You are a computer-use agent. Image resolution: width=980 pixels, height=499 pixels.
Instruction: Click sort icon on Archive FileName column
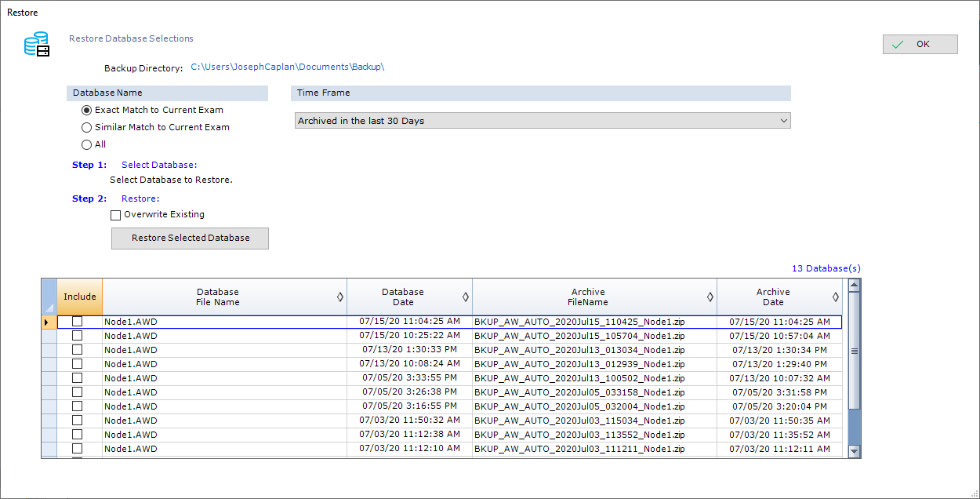(710, 297)
